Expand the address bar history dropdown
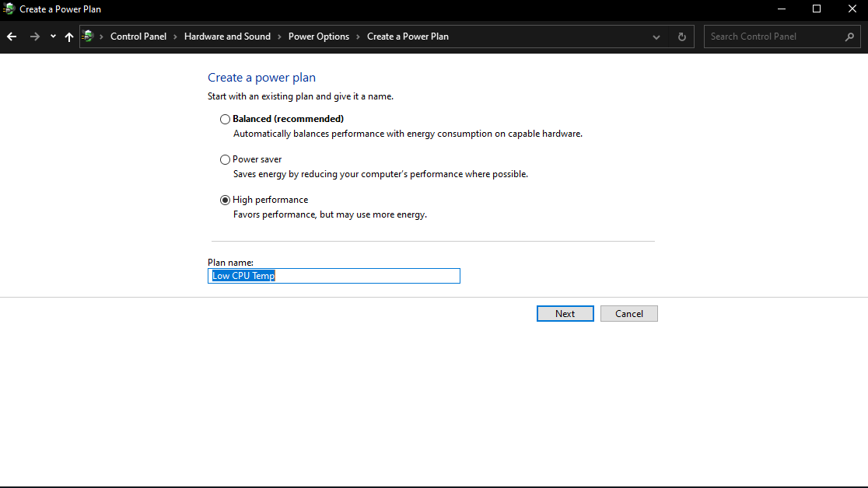Screen dimensions: 868x488 coord(656,37)
